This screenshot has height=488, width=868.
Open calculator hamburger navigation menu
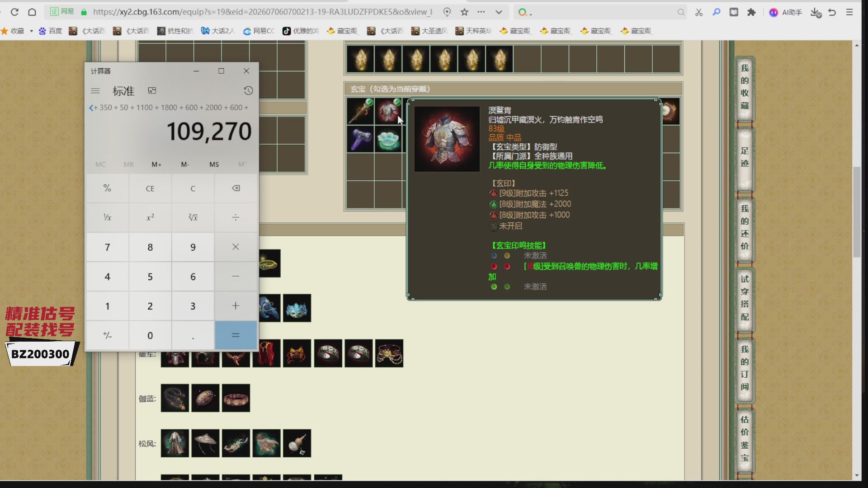point(95,91)
